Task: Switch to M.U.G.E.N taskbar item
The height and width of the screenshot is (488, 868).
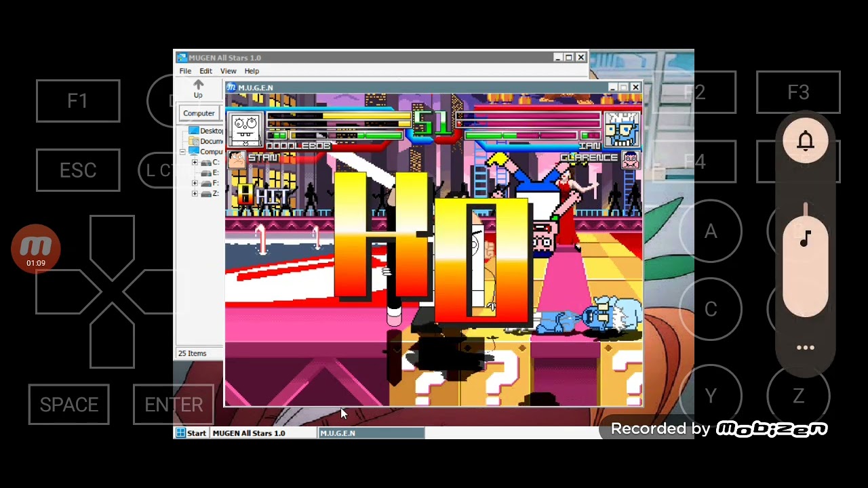Action: (372, 433)
